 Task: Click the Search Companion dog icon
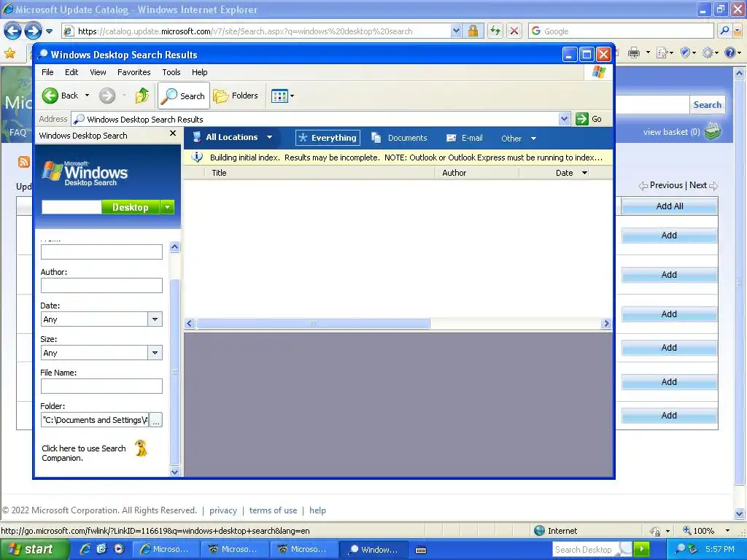pyautogui.click(x=141, y=448)
